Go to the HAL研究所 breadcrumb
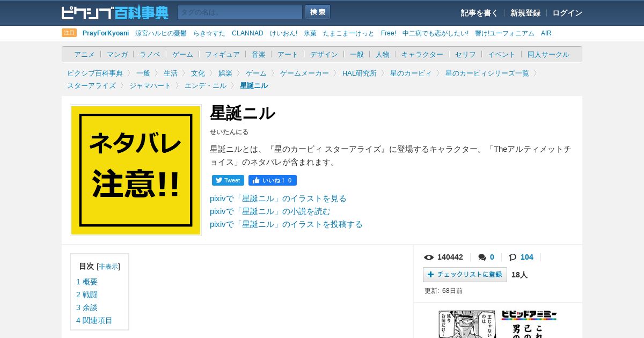The height and width of the screenshot is (338, 644). (x=360, y=74)
